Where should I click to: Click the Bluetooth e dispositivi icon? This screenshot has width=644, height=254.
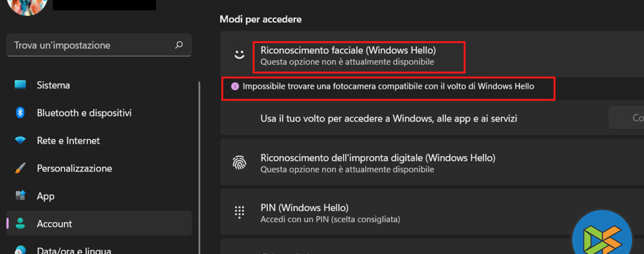tap(20, 113)
